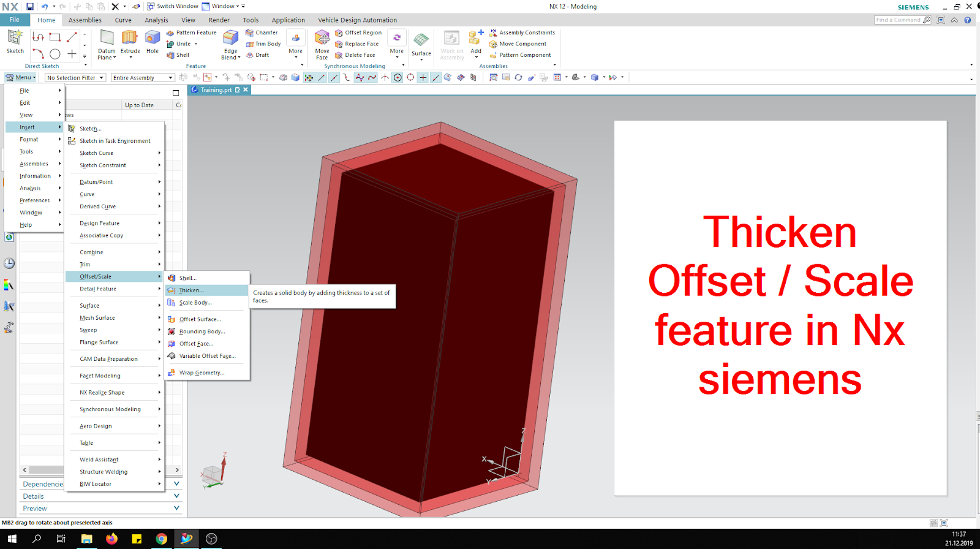Open the Unite dropdown arrow
This screenshot has height=549, width=980.
196,44
